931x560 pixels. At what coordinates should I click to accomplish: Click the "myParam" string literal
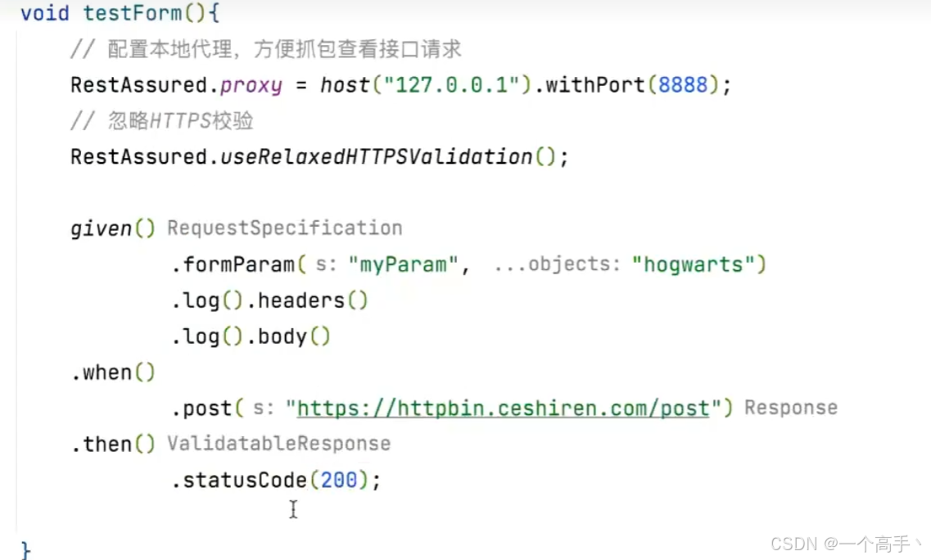[x=403, y=264]
